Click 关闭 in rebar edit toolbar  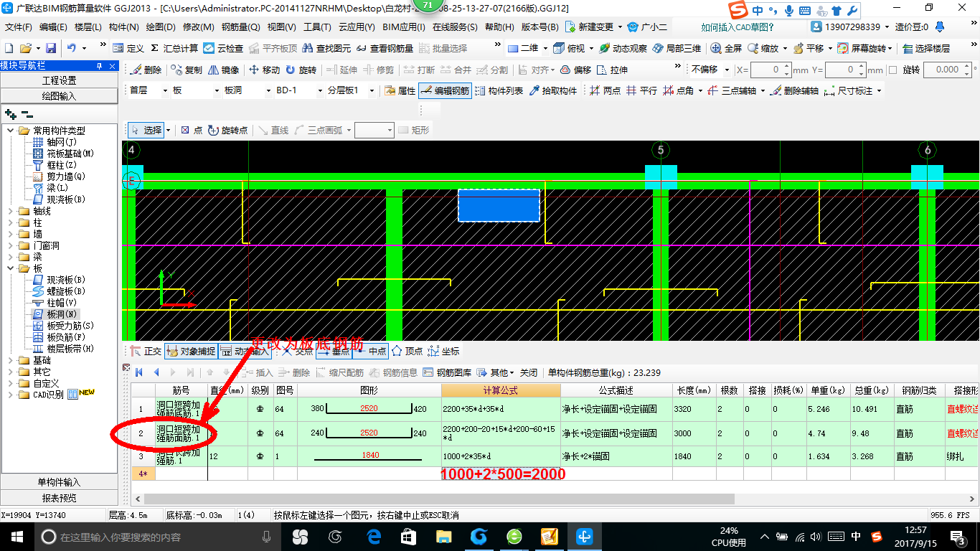[528, 372]
